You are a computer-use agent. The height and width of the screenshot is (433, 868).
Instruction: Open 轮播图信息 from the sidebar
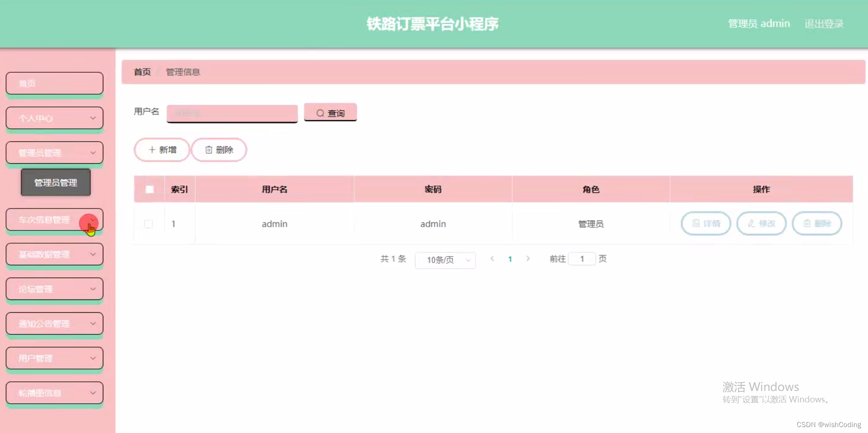click(x=54, y=392)
